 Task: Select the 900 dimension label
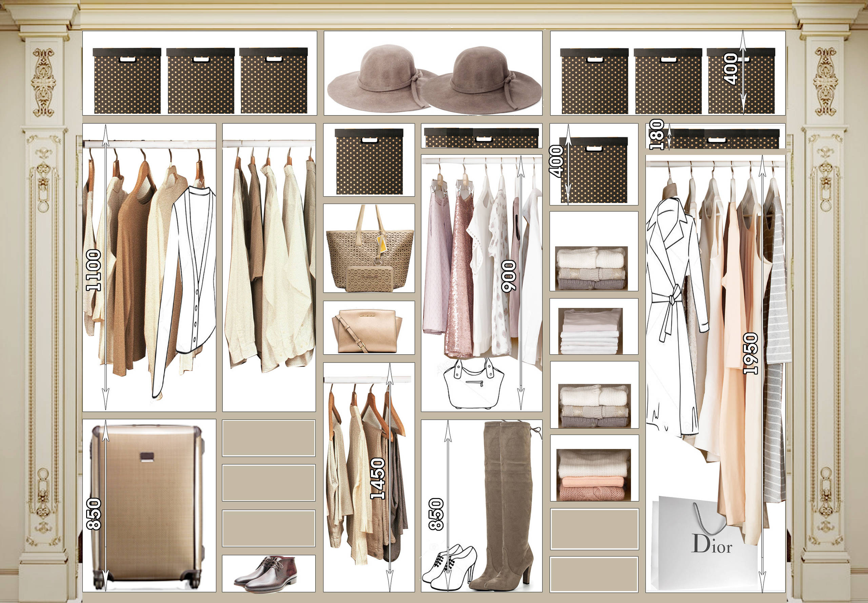tap(509, 276)
